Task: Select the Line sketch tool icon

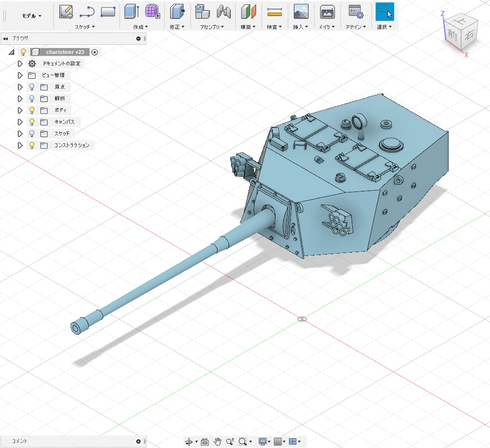Action: coord(87,12)
